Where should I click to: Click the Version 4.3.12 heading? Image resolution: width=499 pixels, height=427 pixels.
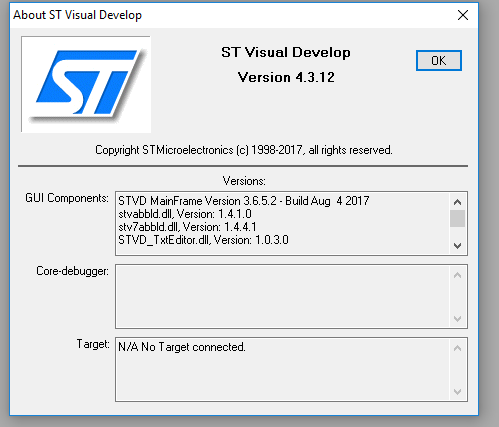point(286,77)
